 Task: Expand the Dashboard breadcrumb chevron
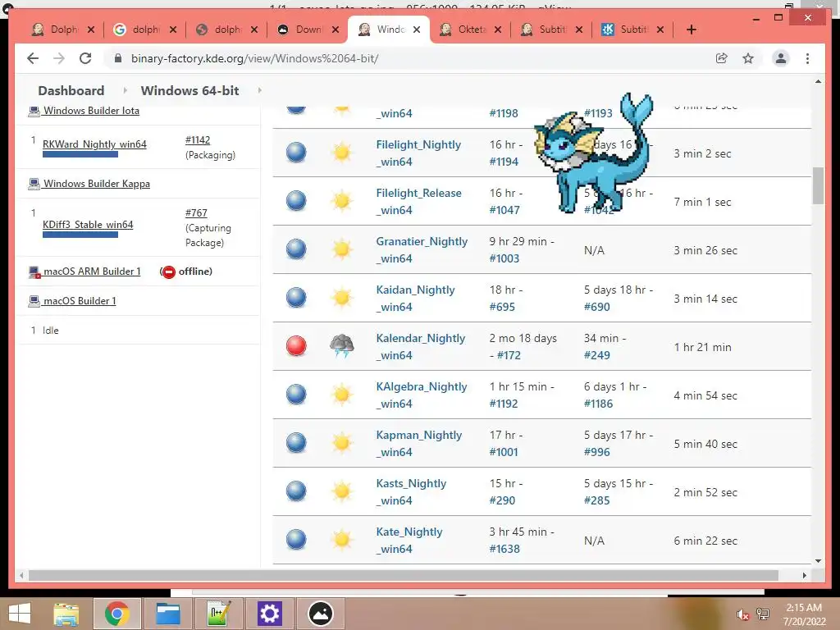click(125, 90)
